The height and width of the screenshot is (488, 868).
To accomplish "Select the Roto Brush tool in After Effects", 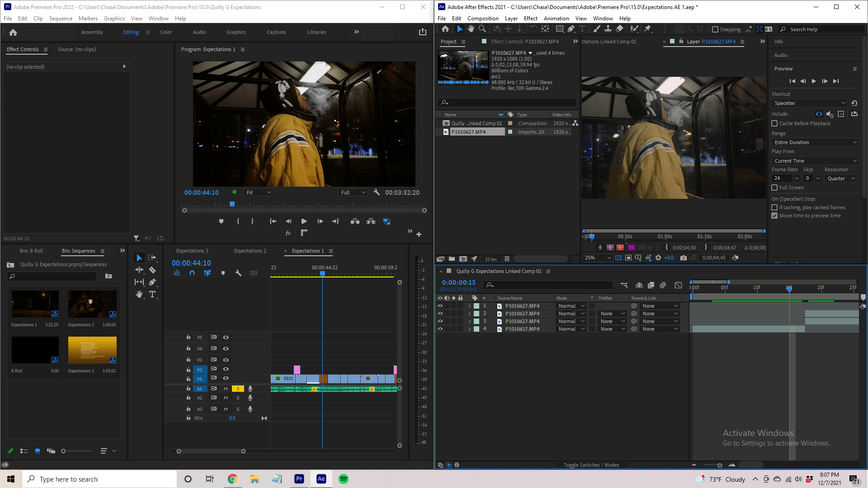I will tap(634, 28).
